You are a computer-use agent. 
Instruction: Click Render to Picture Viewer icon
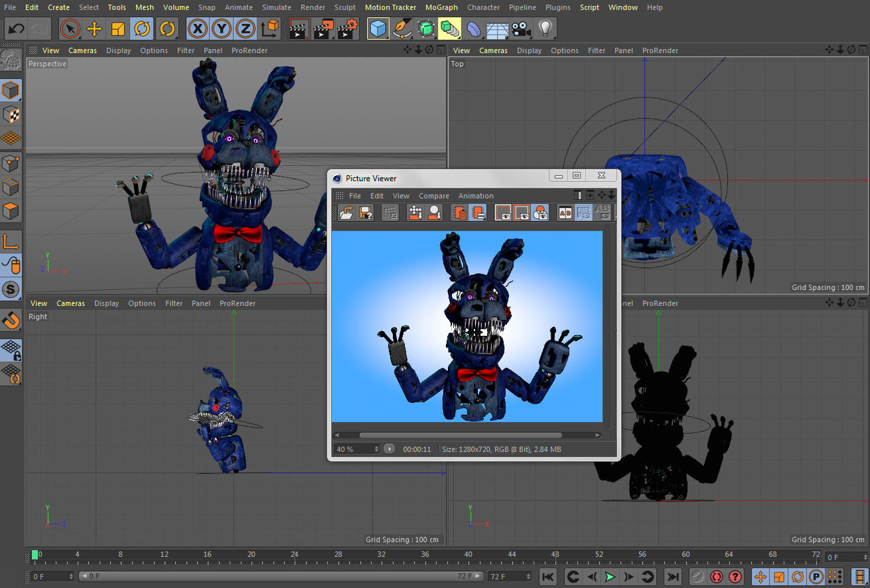click(x=323, y=29)
